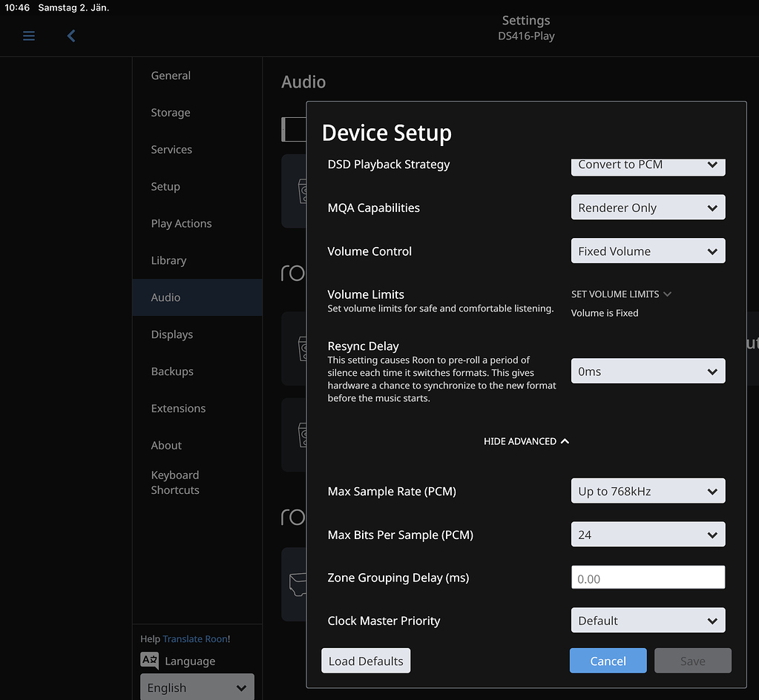Change Max Sample Rate from Up to 768kHz

(647, 491)
